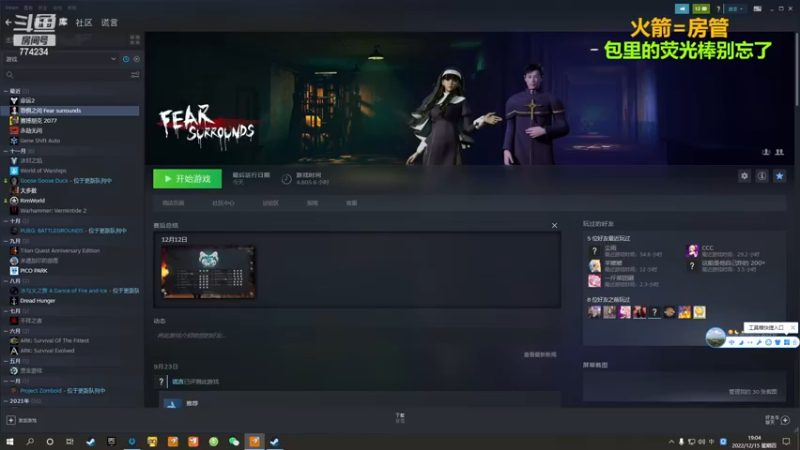
Task: Select Fear surrounds in game list
Action: [70, 111]
